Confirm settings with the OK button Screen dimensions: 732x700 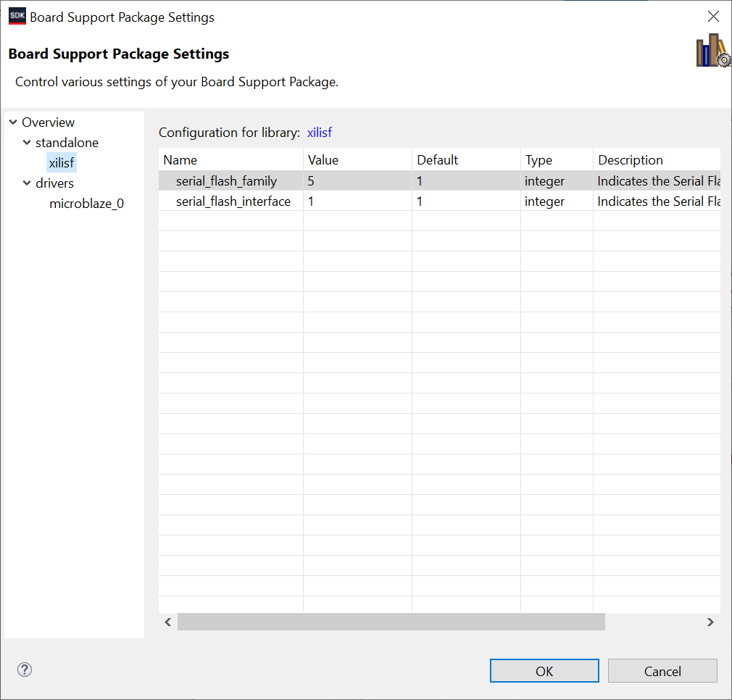coord(544,670)
